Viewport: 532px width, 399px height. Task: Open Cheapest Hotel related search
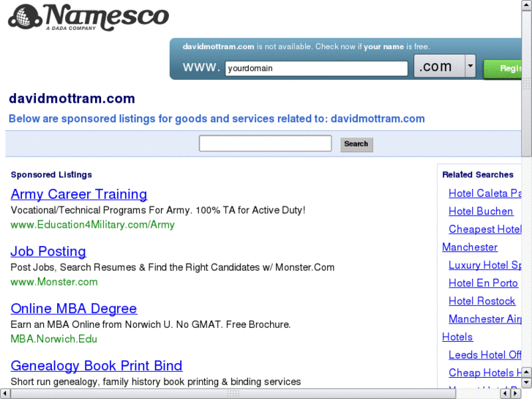[x=485, y=230]
